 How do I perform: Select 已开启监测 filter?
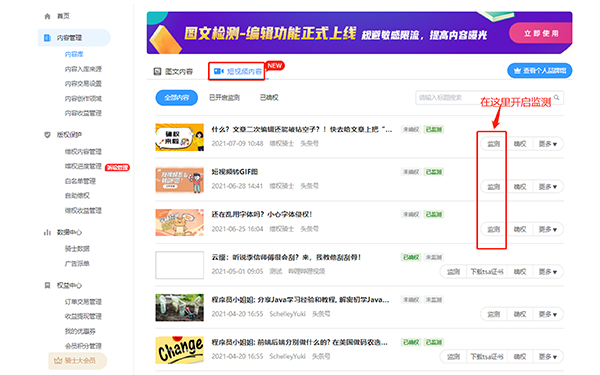224,98
